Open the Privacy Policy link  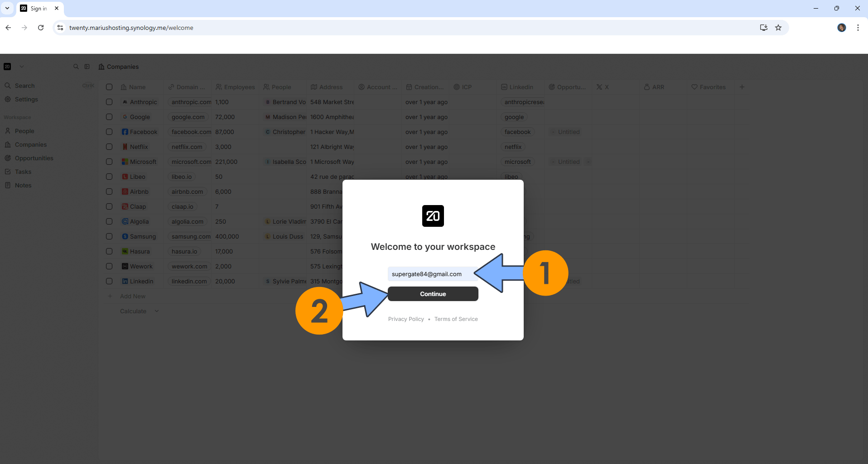coord(406,319)
